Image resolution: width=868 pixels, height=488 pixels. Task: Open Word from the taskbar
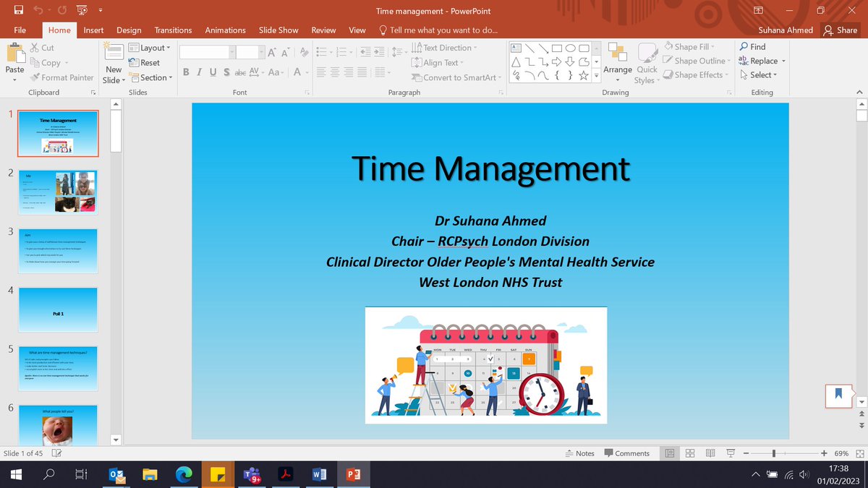(319, 474)
